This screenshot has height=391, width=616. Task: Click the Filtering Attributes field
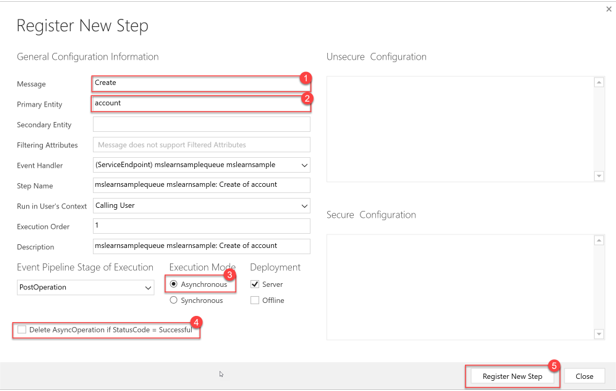202,145
